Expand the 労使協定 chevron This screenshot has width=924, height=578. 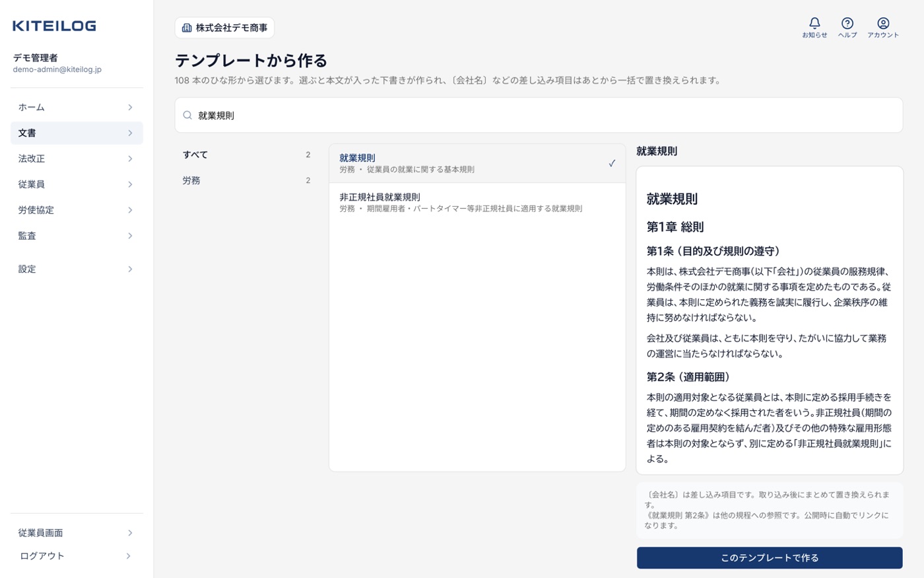click(130, 210)
